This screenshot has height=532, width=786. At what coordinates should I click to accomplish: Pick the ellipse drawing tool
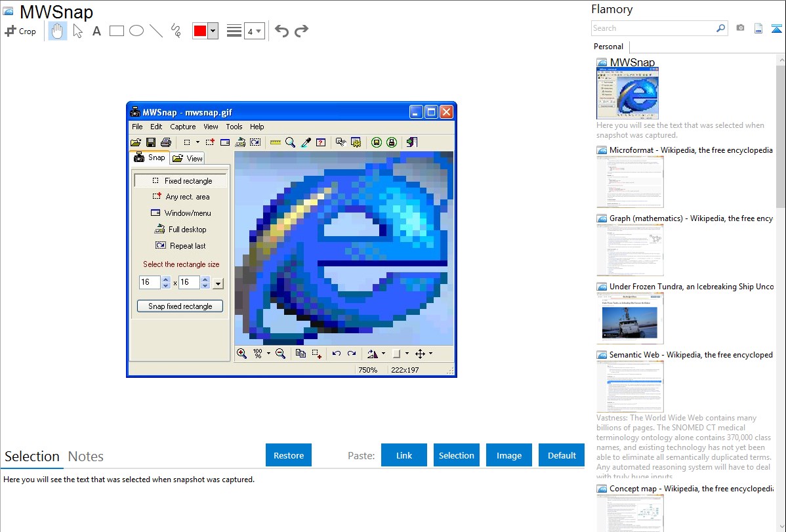(136, 31)
